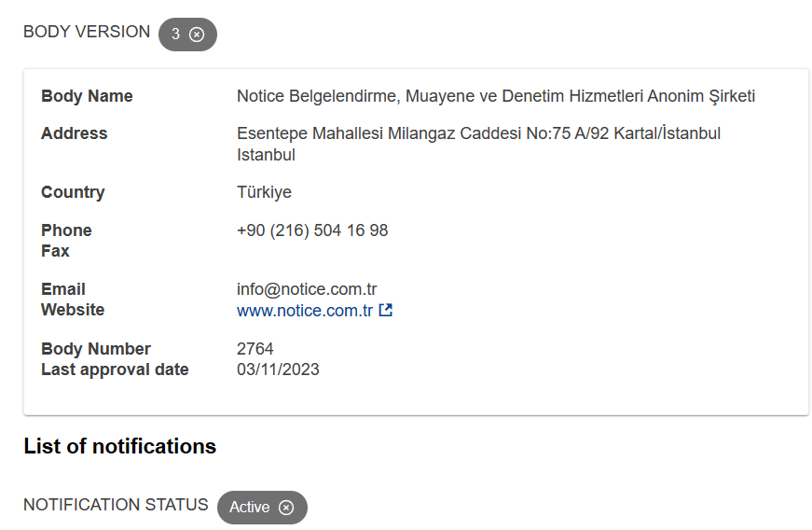Click the info@notice.com.tr email address
The image size is (812, 530).
[307, 289]
